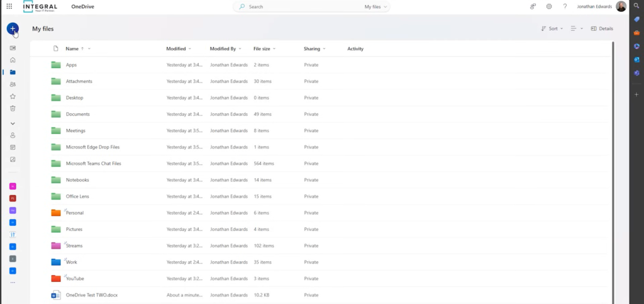Image resolution: width=644 pixels, height=304 pixels.
Task: Click the blue Add new plus button
Action: 13,29
